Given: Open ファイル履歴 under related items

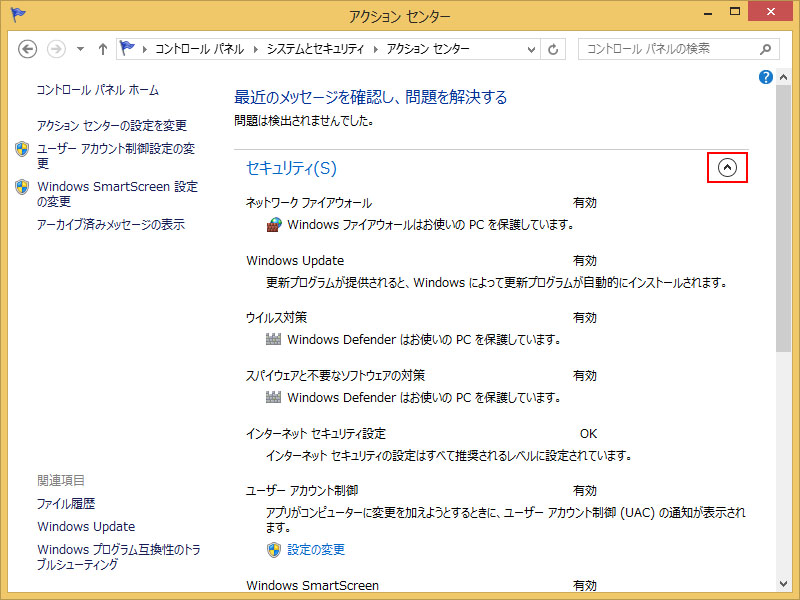Looking at the screenshot, I should (66, 504).
